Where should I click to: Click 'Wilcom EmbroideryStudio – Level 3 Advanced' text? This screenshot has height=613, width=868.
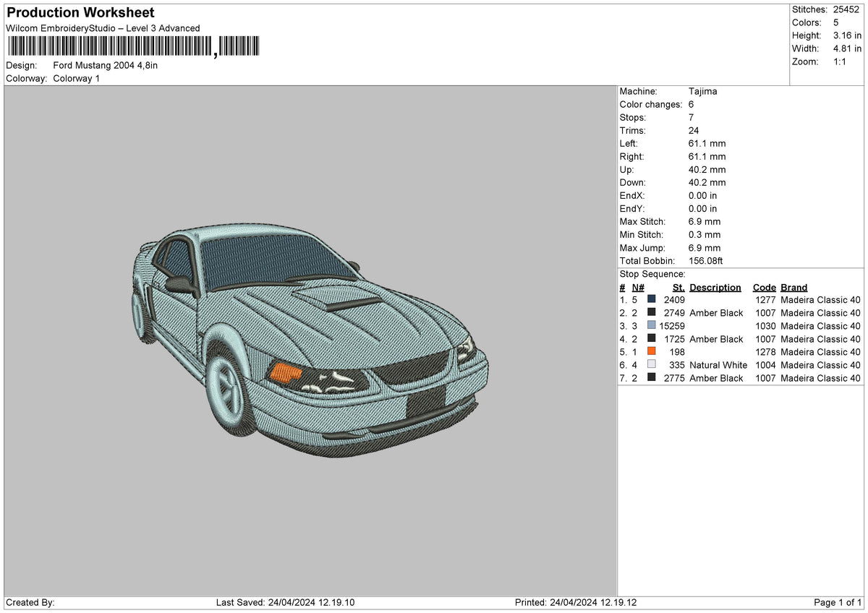tap(103, 28)
